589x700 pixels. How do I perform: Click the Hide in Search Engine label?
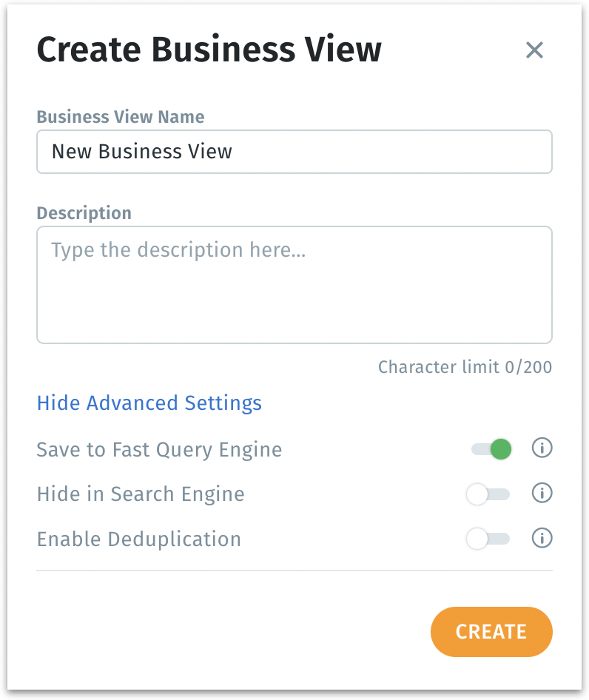(141, 494)
